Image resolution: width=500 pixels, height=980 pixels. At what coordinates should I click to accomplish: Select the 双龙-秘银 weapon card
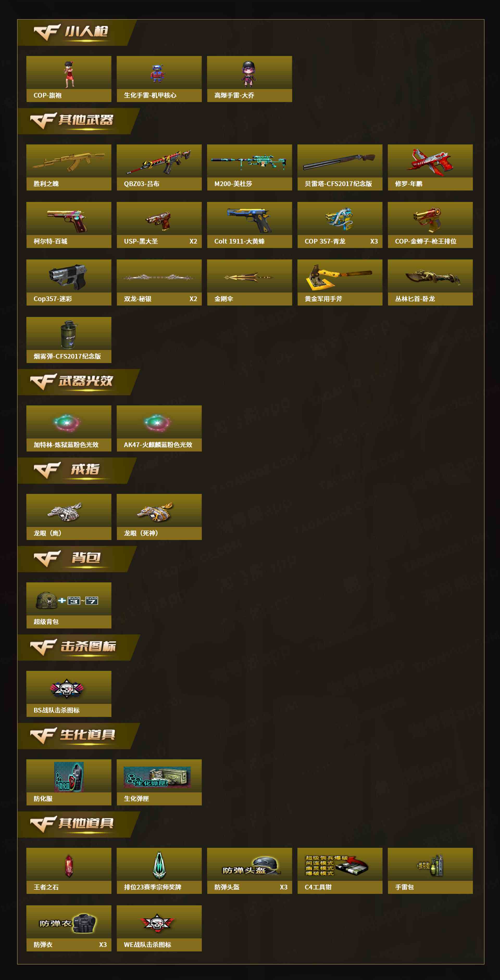click(x=159, y=282)
